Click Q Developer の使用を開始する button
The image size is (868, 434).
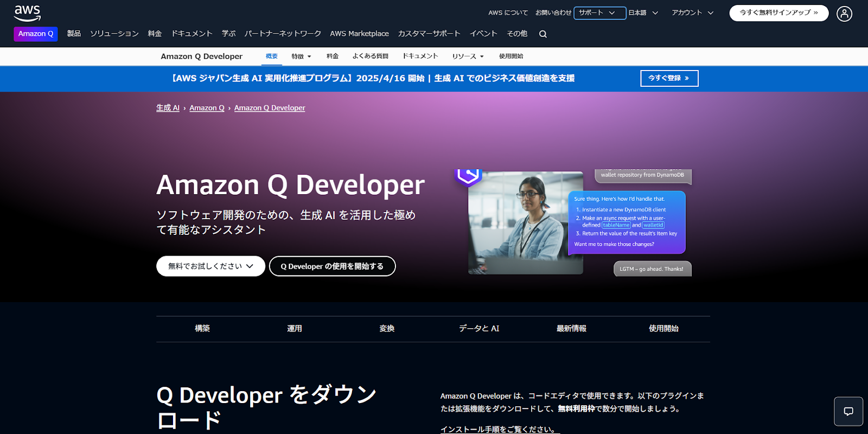[x=332, y=266]
